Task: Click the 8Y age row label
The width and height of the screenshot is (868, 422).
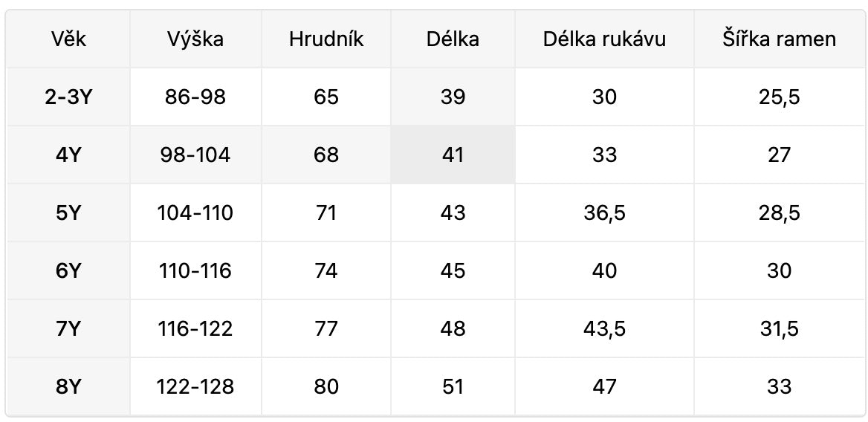Action: pyautogui.click(x=68, y=386)
